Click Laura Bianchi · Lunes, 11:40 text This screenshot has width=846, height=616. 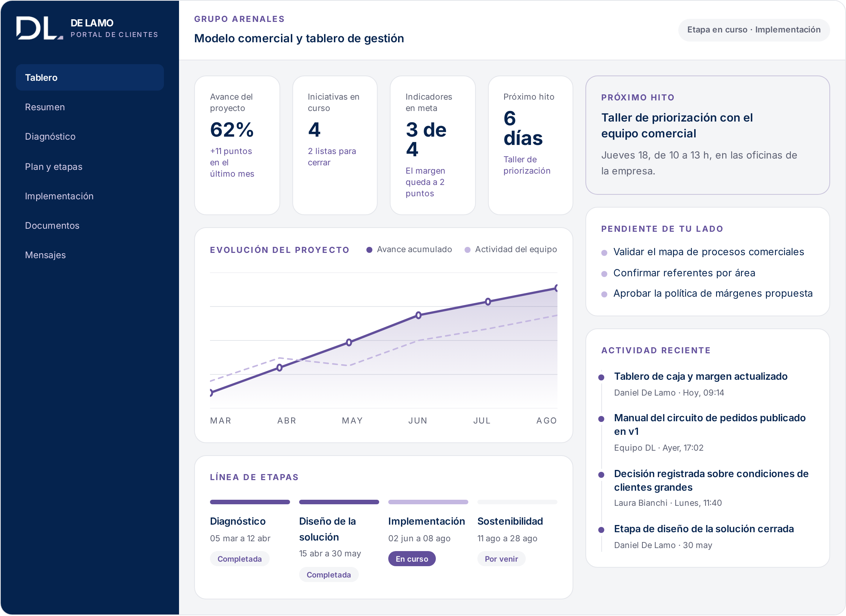(x=668, y=503)
